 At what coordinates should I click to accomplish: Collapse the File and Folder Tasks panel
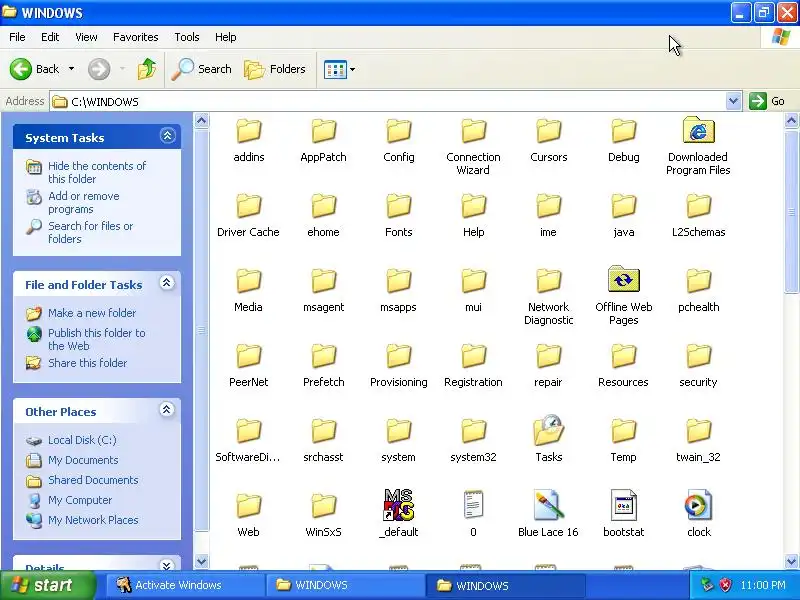click(x=166, y=283)
